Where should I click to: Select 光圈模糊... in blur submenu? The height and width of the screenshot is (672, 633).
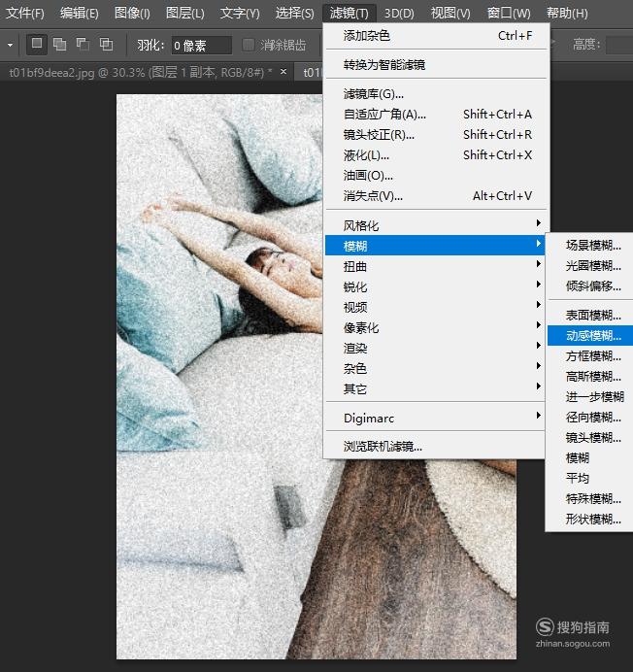click(x=590, y=266)
